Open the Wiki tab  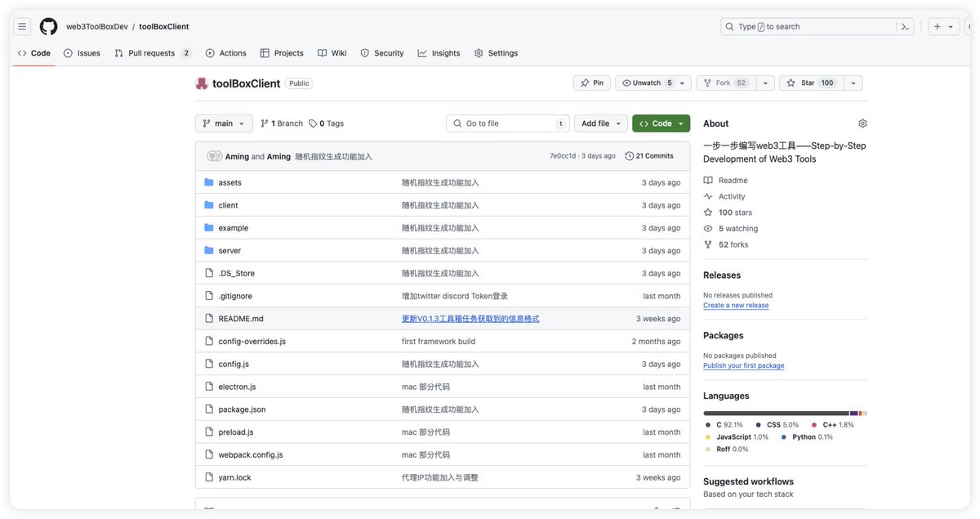332,53
